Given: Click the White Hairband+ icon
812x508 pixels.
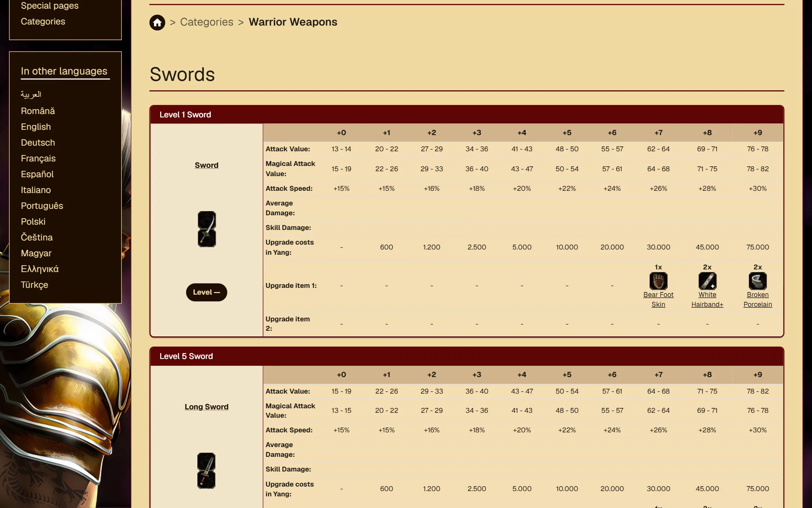Looking at the screenshot, I should point(707,281).
